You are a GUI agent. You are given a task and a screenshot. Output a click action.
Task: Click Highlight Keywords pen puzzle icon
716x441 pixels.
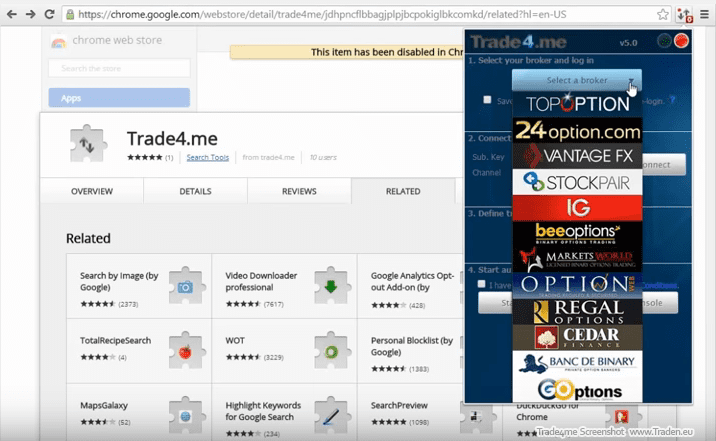(332, 415)
